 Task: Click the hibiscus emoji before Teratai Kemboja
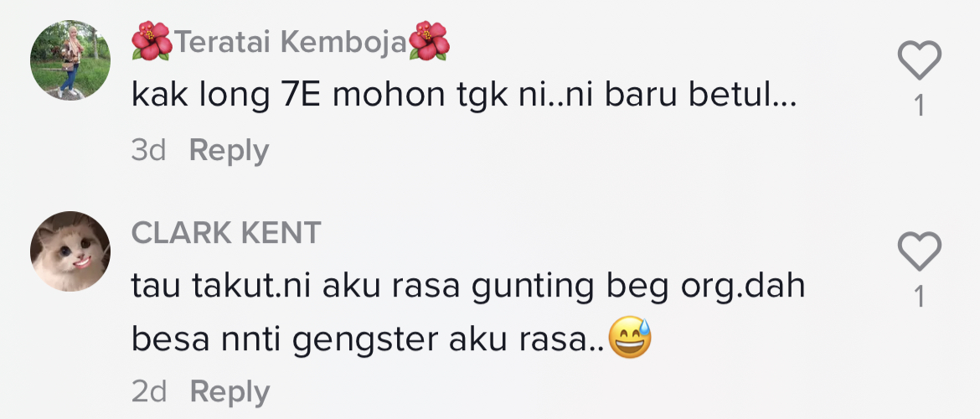(152, 41)
